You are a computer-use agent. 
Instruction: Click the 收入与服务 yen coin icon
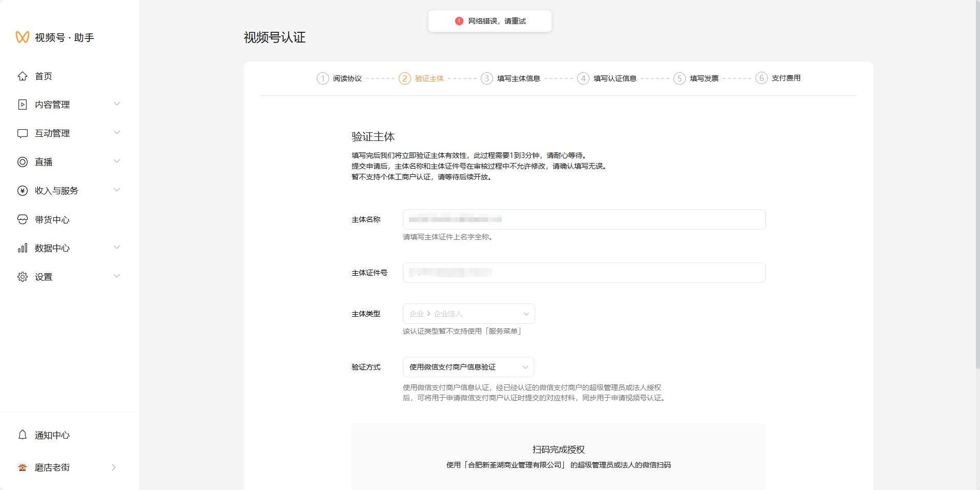point(23,191)
